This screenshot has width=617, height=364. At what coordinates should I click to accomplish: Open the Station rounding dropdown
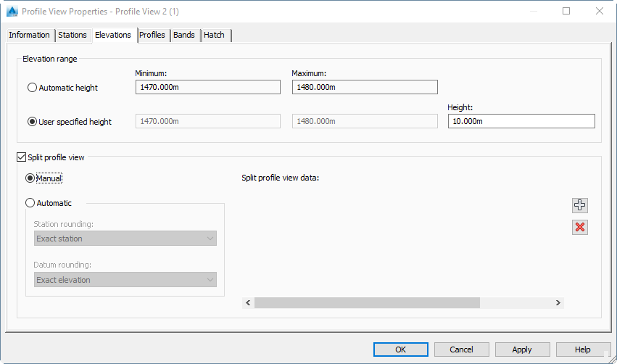[x=125, y=239]
